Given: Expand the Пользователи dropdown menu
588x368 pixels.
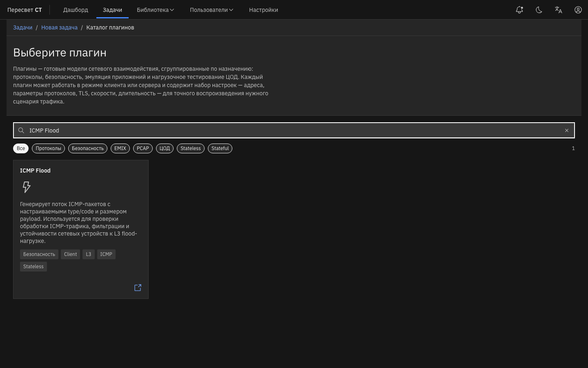Looking at the screenshot, I should tap(212, 10).
